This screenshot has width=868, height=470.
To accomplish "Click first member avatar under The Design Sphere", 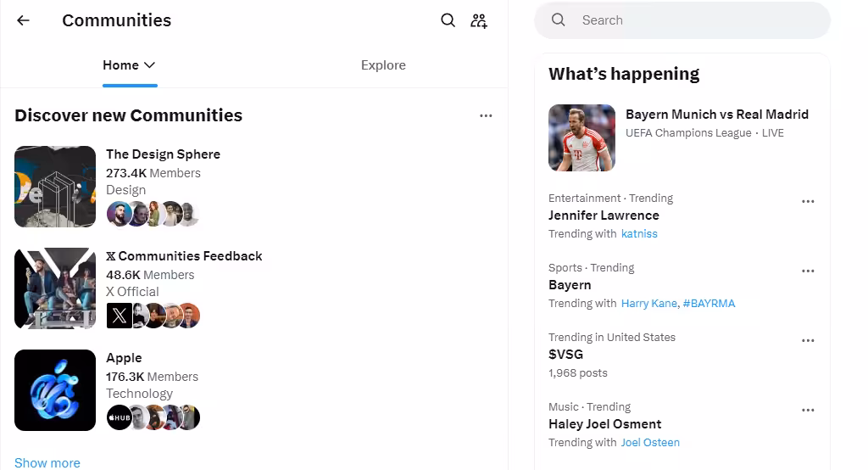I will coord(119,214).
